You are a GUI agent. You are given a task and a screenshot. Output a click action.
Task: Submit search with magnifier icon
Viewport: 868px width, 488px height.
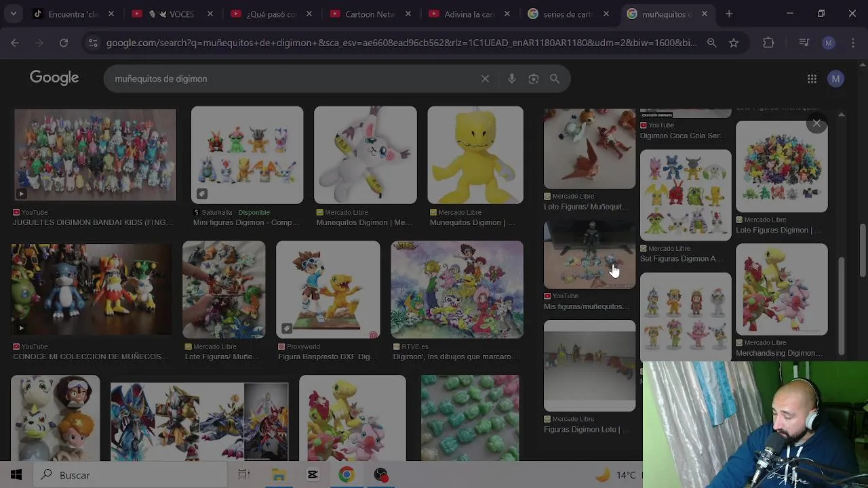pos(555,79)
